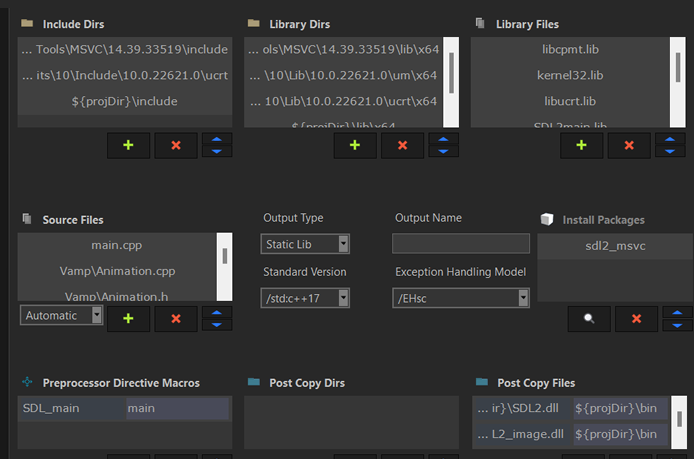The image size is (694, 459).
Task: Click the Library Dirs list scrollbar
Action: click(x=451, y=72)
